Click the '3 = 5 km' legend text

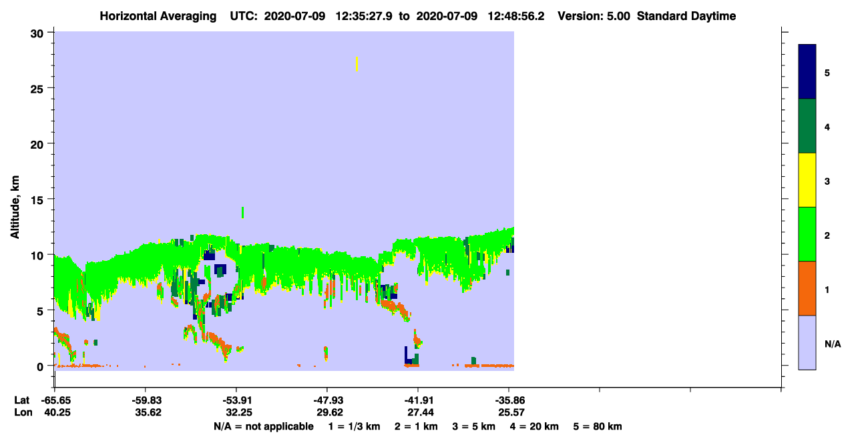coord(475,426)
